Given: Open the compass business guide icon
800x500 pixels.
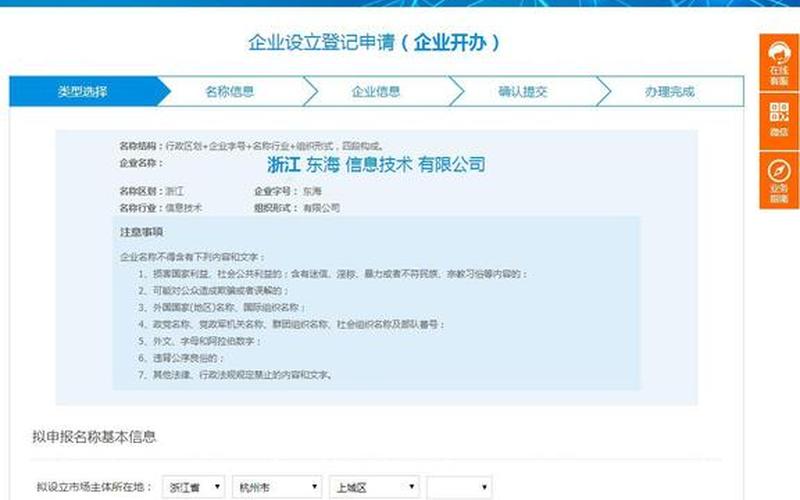Looking at the screenshot, I should tap(779, 180).
